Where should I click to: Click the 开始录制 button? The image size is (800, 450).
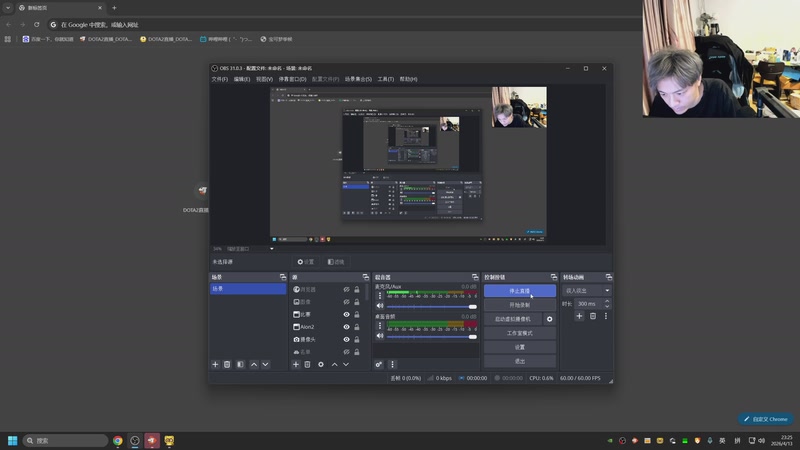[x=519, y=305]
